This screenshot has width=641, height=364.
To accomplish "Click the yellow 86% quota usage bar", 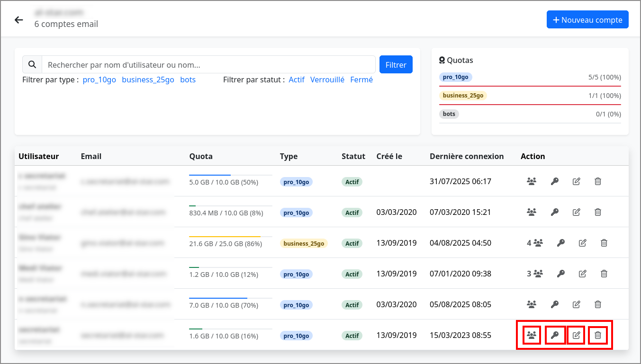I will point(225,237).
